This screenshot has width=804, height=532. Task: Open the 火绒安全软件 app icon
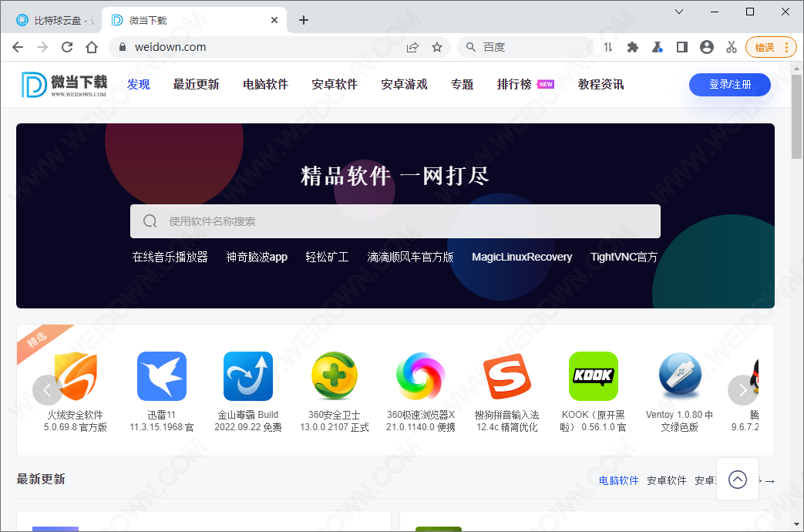(x=76, y=376)
